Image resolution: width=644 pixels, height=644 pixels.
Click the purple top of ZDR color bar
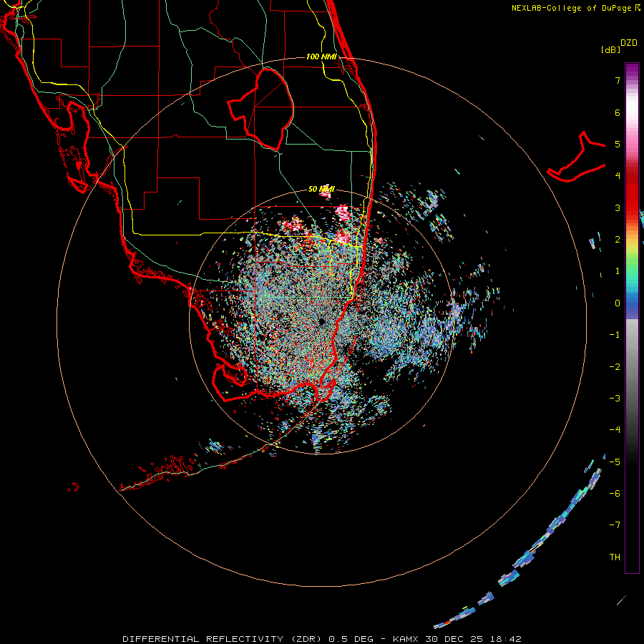632,70
